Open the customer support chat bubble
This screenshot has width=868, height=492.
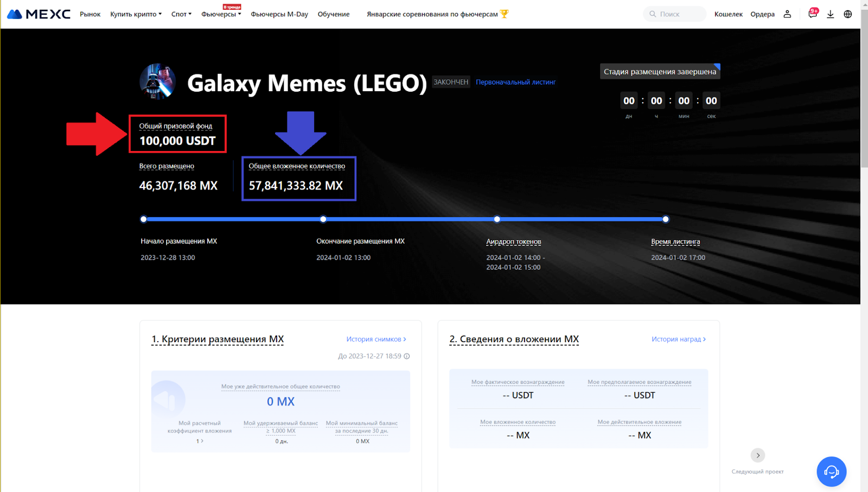click(832, 471)
